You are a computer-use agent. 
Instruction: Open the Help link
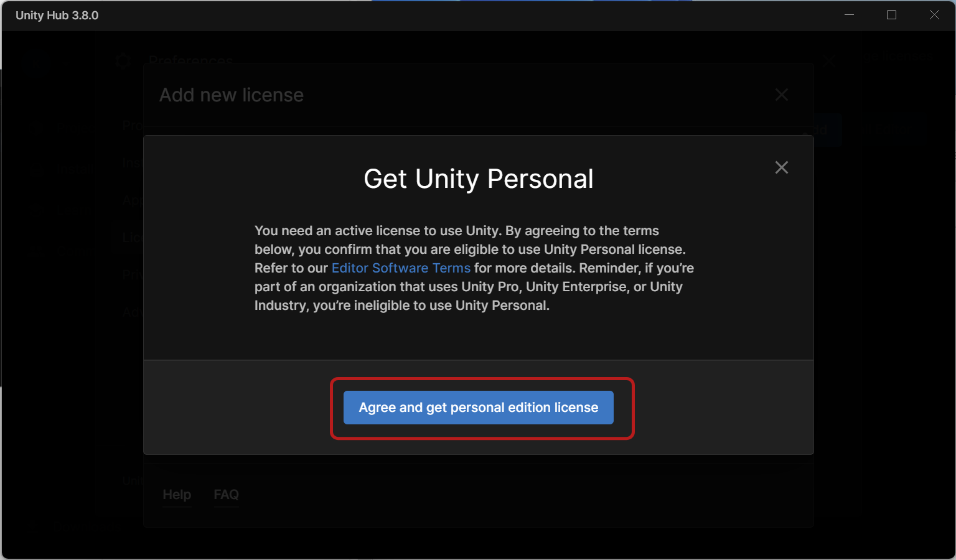tap(177, 495)
